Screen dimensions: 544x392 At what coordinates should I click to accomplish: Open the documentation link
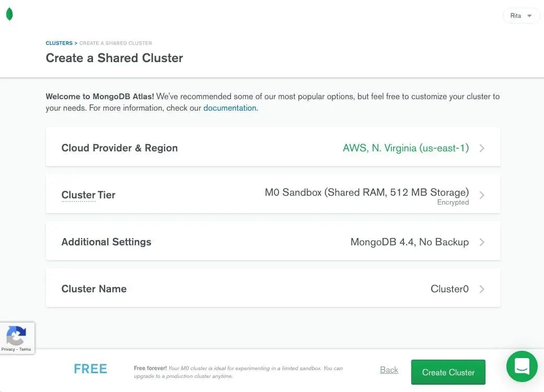tap(230, 108)
